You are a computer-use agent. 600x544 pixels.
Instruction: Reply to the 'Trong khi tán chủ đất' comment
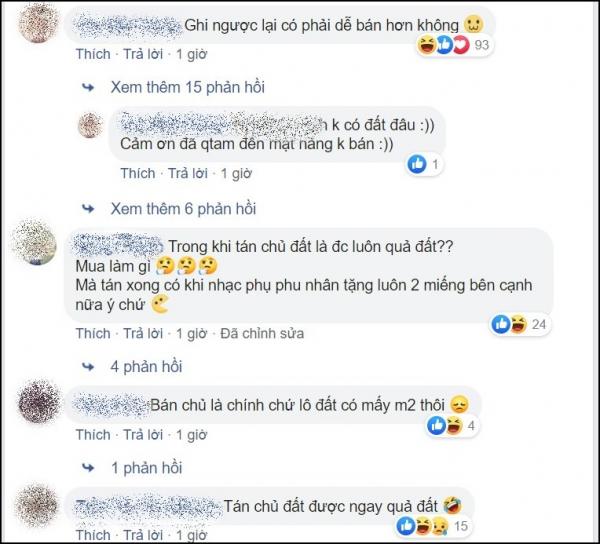coord(143,334)
